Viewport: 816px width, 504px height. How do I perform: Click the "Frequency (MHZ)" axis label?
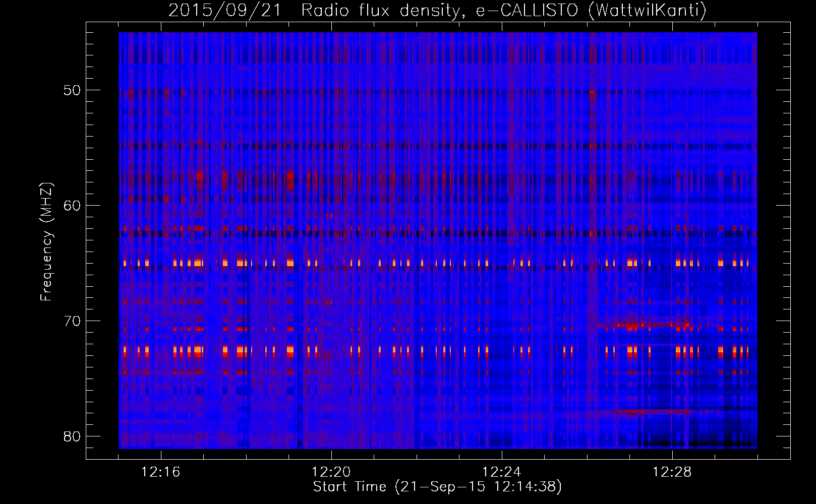point(46,241)
